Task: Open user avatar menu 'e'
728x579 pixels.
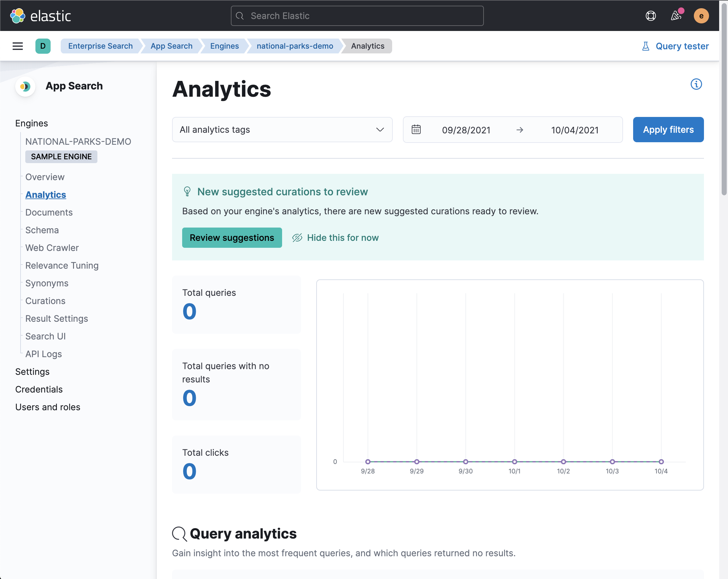Action: pos(701,16)
